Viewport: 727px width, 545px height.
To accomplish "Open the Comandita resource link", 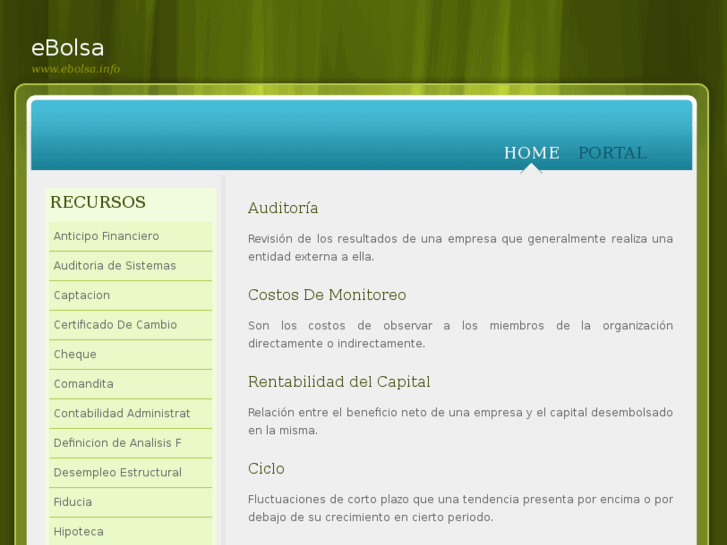I will [83, 384].
